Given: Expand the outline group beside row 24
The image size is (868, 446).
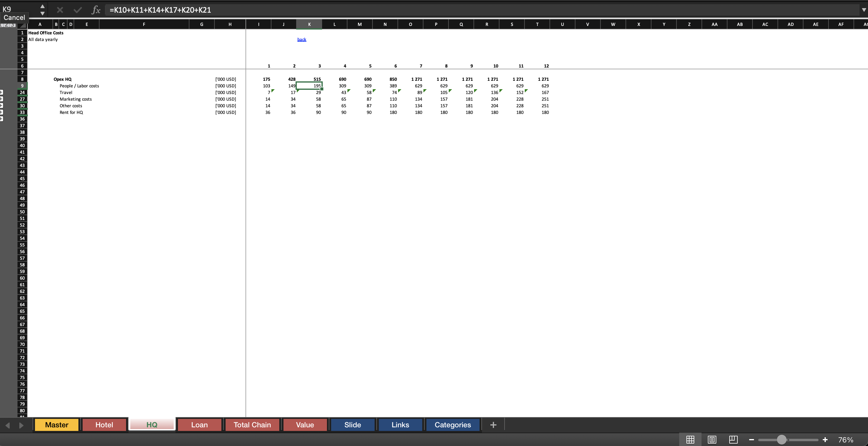Looking at the screenshot, I should (2, 92).
